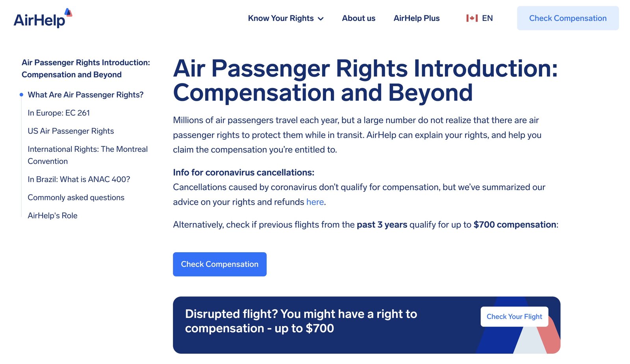Select In Europe: EC 261 section
630x364 pixels.
click(59, 113)
